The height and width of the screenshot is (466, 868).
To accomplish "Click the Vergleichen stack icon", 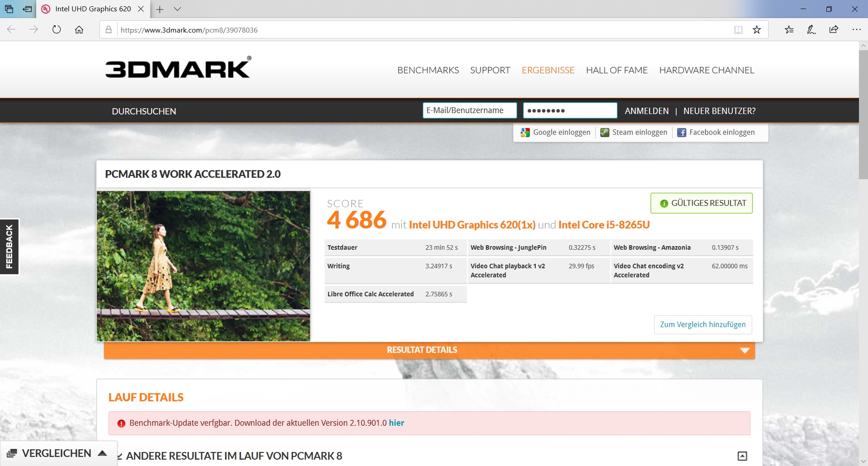I will [x=12, y=453].
